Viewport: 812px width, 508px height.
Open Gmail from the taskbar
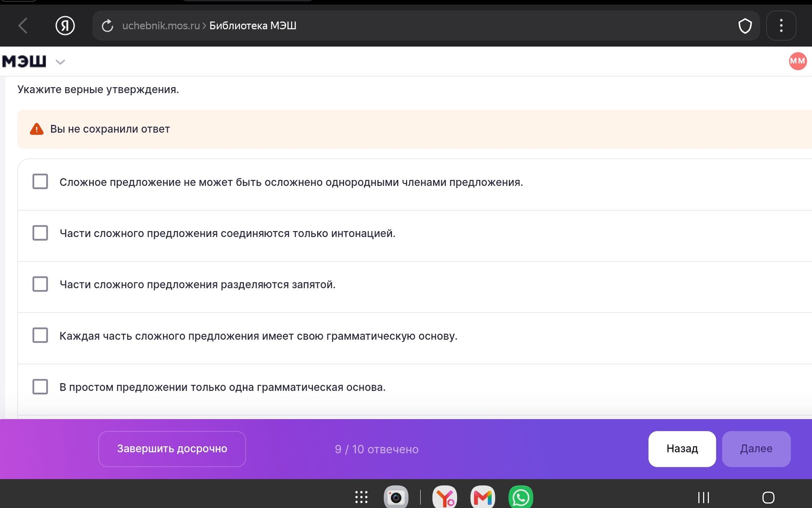tap(483, 497)
